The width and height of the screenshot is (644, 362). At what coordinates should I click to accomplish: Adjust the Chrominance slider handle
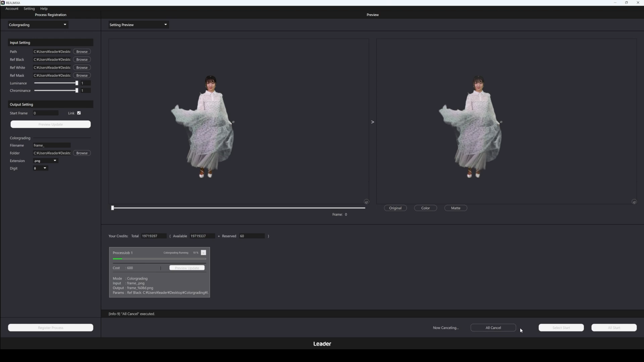pos(77,90)
